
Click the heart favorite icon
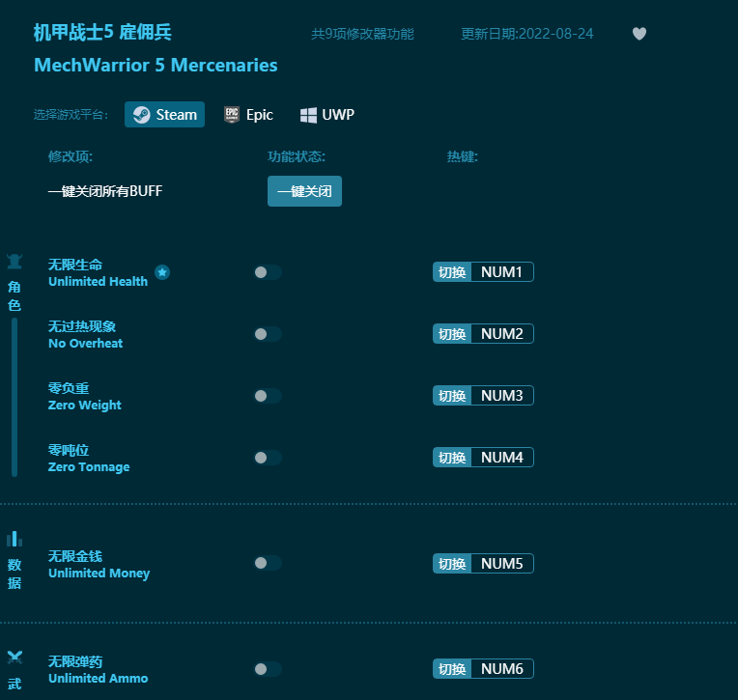[639, 34]
